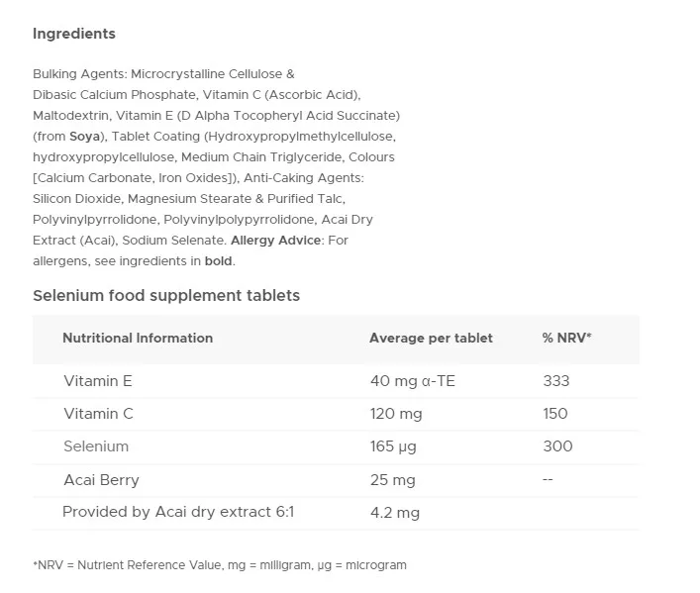
Task: Click the 25 mg Acai amount
Action: point(392,480)
